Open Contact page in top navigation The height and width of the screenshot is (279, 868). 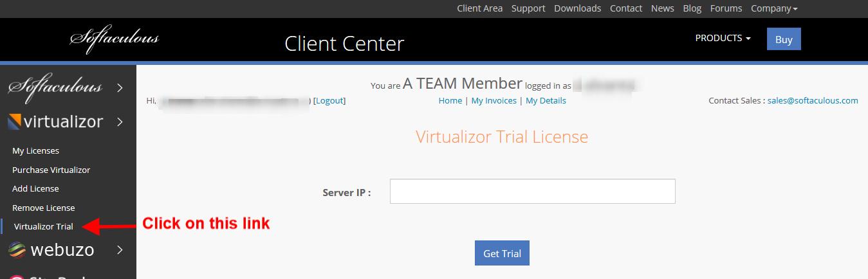626,8
